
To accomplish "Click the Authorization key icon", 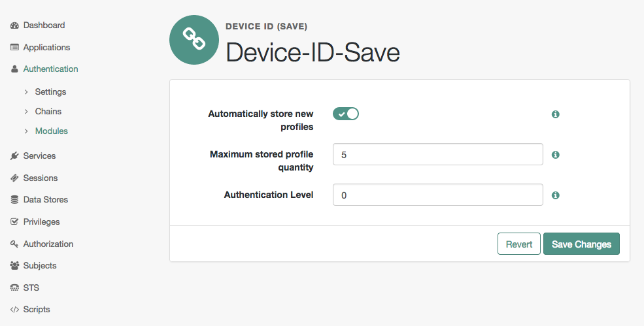I will pyautogui.click(x=14, y=244).
